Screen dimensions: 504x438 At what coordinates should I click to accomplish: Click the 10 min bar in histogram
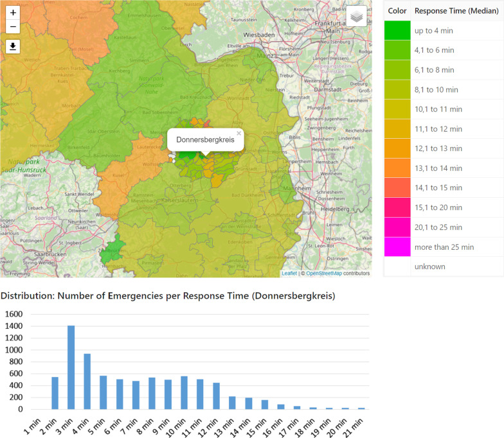click(x=184, y=392)
